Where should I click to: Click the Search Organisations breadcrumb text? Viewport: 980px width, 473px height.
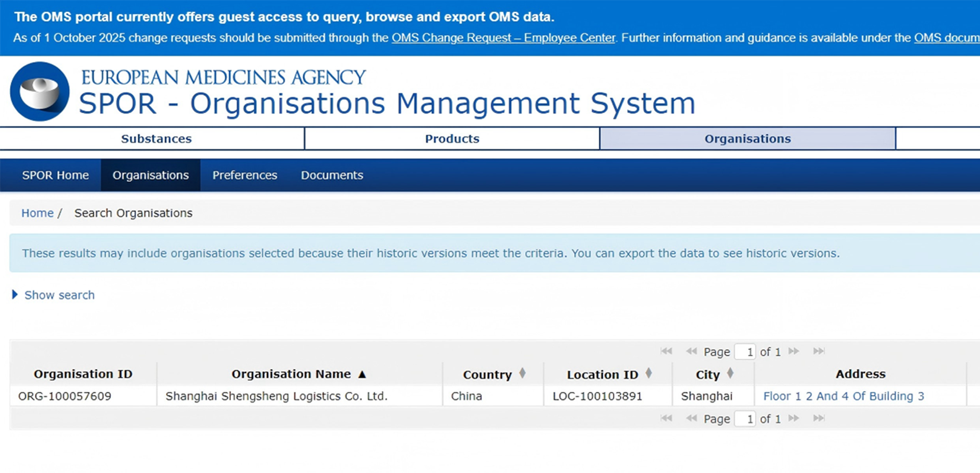(x=133, y=213)
